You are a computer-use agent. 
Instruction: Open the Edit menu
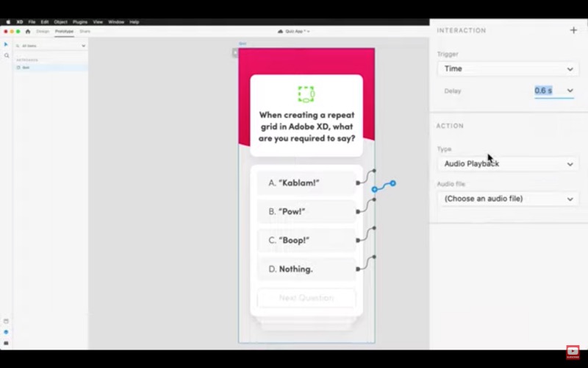click(45, 22)
